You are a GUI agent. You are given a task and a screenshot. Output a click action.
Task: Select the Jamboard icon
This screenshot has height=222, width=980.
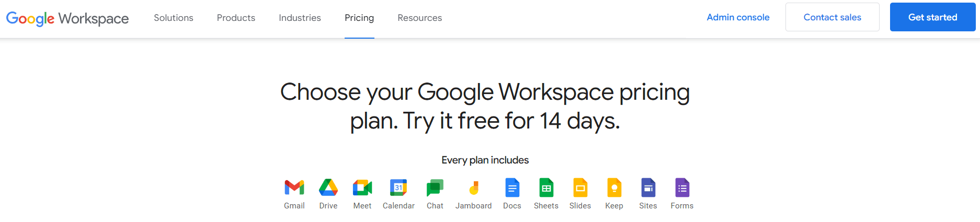tap(474, 188)
